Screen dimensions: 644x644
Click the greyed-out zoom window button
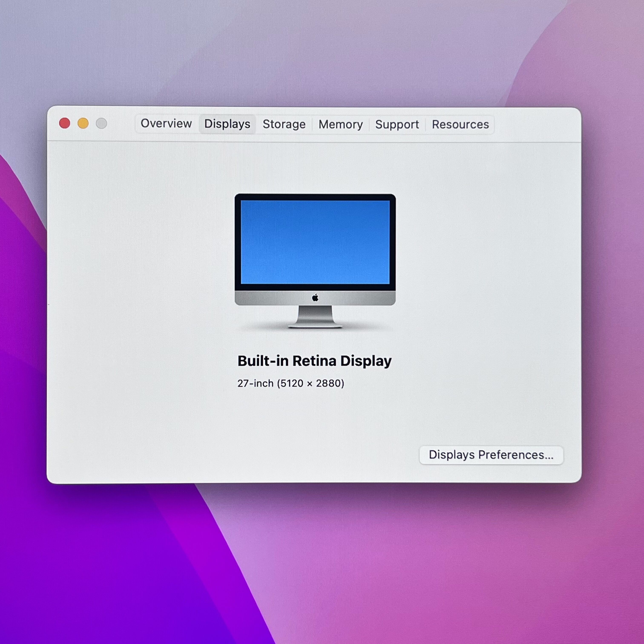(x=101, y=123)
